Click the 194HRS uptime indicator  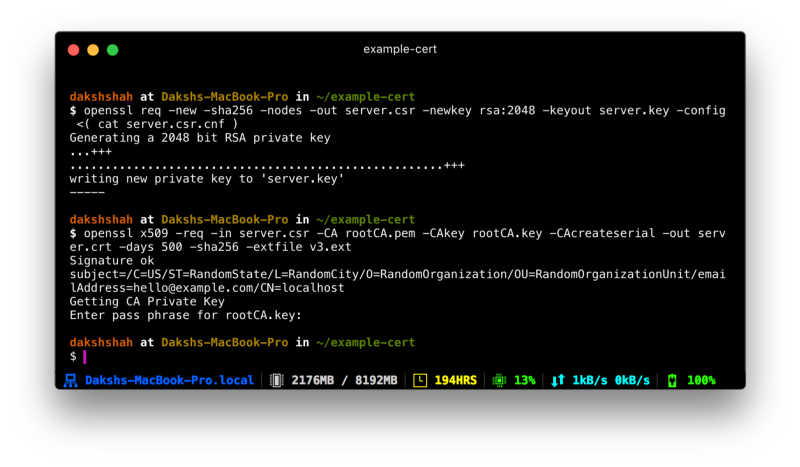[x=456, y=380]
